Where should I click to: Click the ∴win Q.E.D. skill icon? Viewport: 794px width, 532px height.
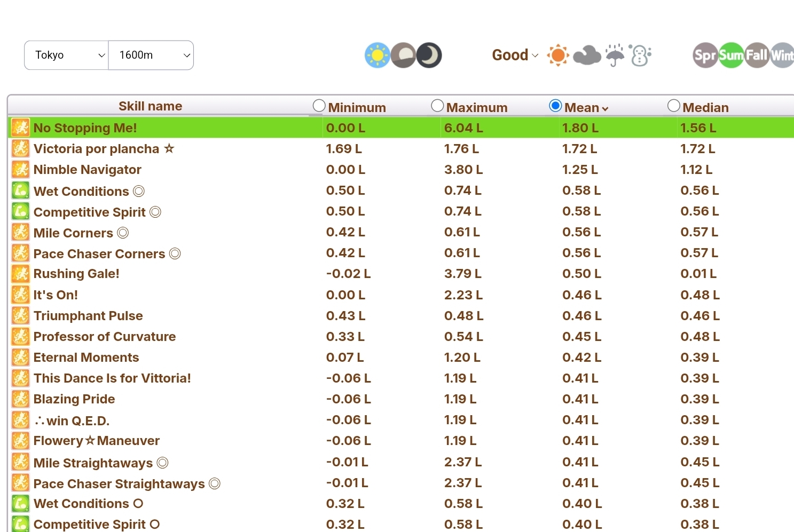pos(20,420)
